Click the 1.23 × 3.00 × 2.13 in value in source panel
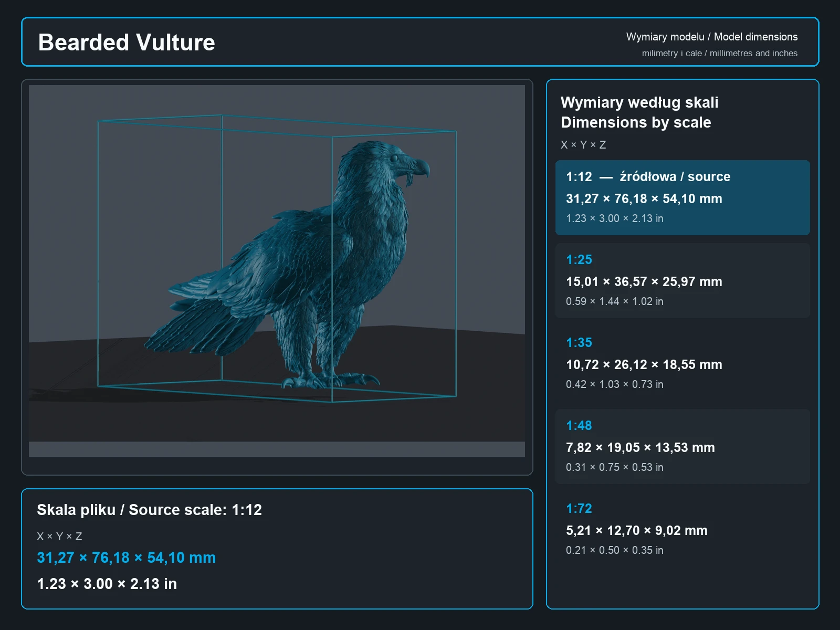This screenshot has height=630, width=840. point(107,584)
